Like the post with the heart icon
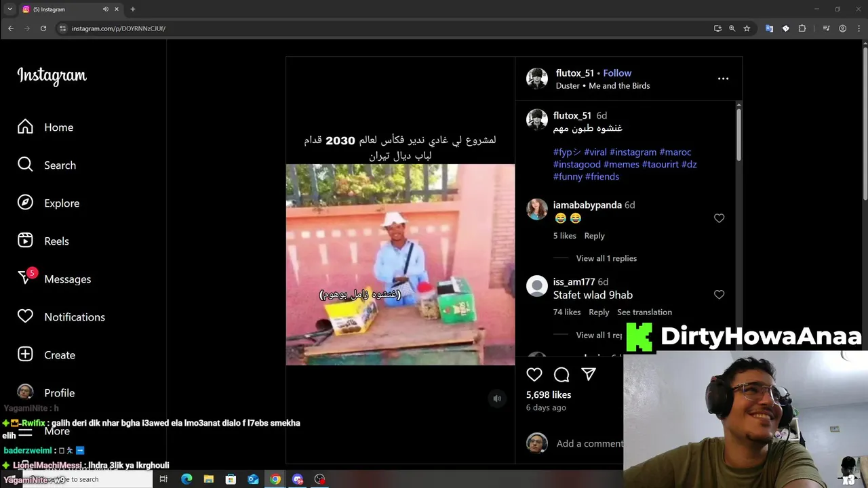The image size is (868, 488). point(534,375)
